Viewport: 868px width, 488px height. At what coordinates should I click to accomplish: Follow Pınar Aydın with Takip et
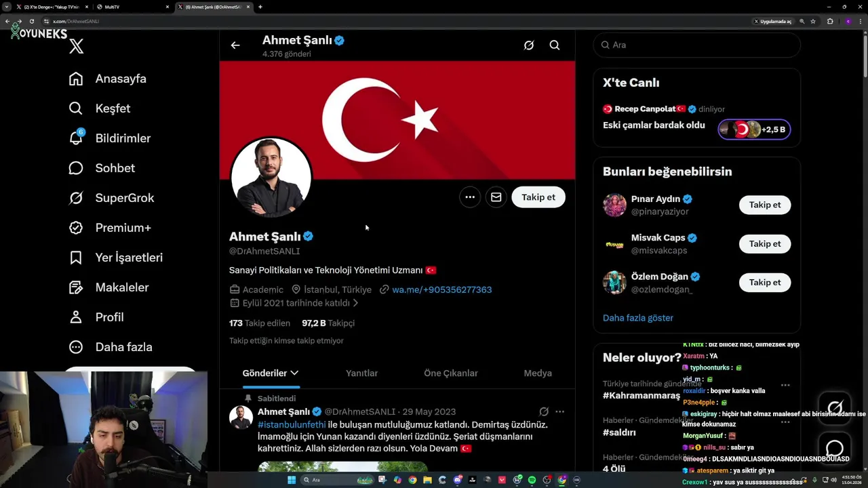[765, 205]
